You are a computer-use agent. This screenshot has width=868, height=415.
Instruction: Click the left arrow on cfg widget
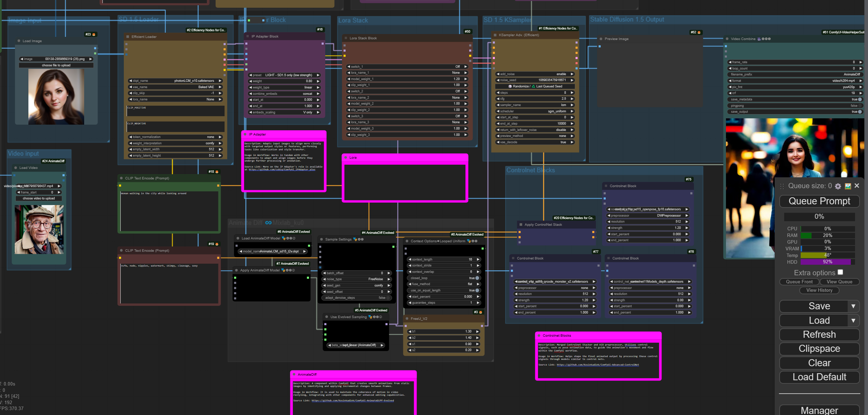tap(498, 99)
